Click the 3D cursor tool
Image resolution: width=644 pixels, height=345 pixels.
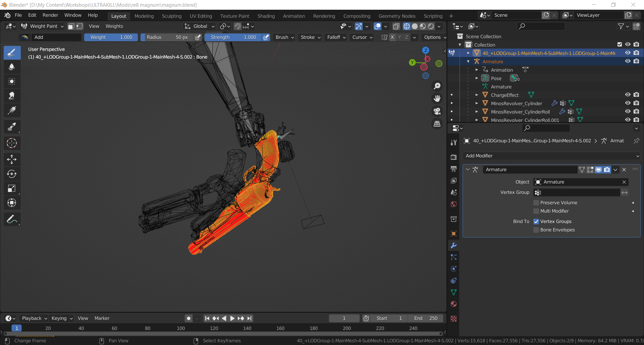coord(12,143)
